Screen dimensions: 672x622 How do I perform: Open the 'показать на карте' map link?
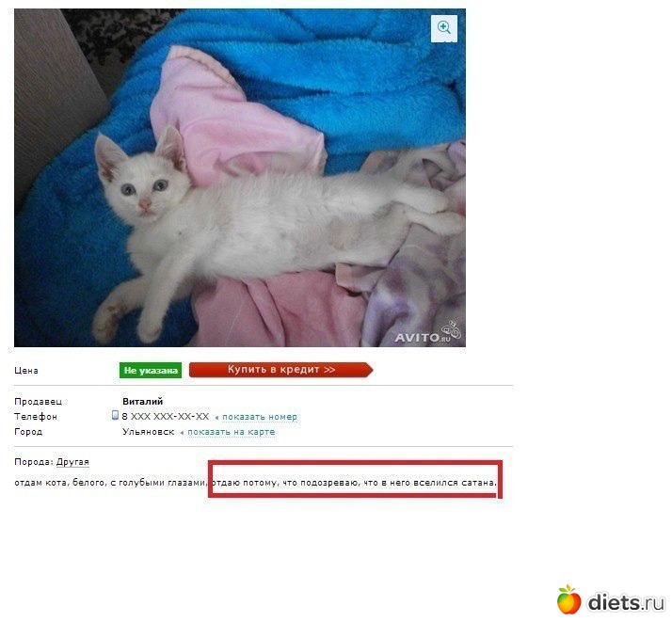pyautogui.click(x=232, y=432)
